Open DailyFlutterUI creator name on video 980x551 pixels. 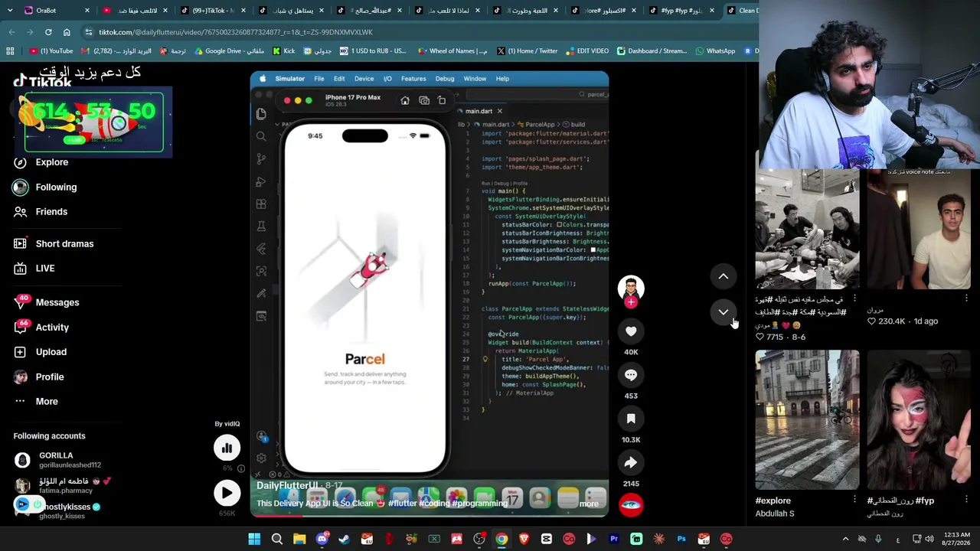287,486
